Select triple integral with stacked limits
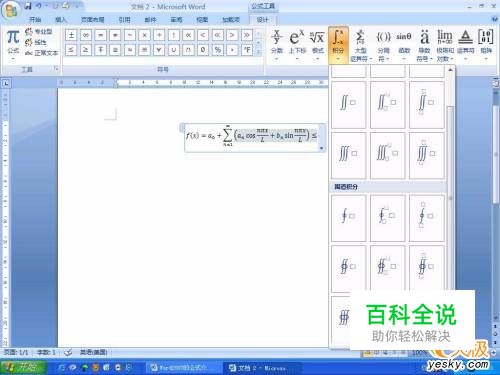The width and height of the screenshot is (500, 375). pos(426,155)
